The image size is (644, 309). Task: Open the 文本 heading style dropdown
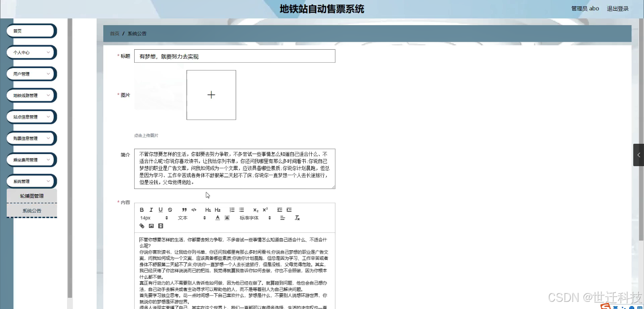click(x=192, y=218)
